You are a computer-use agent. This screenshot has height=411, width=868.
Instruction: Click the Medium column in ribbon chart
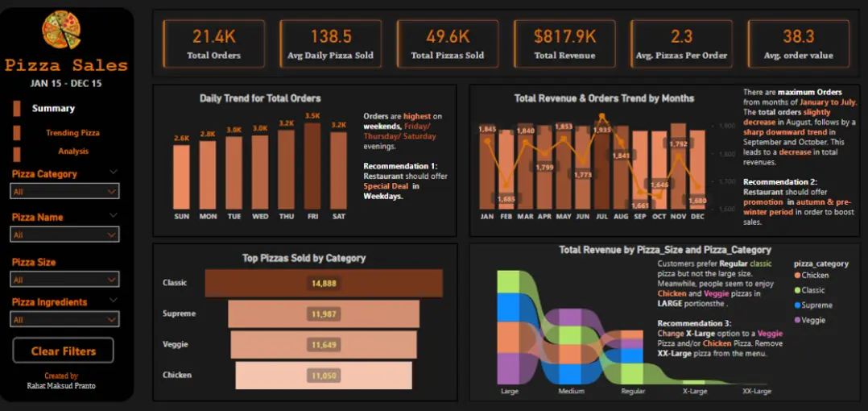pyautogui.click(x=570, y=347)
